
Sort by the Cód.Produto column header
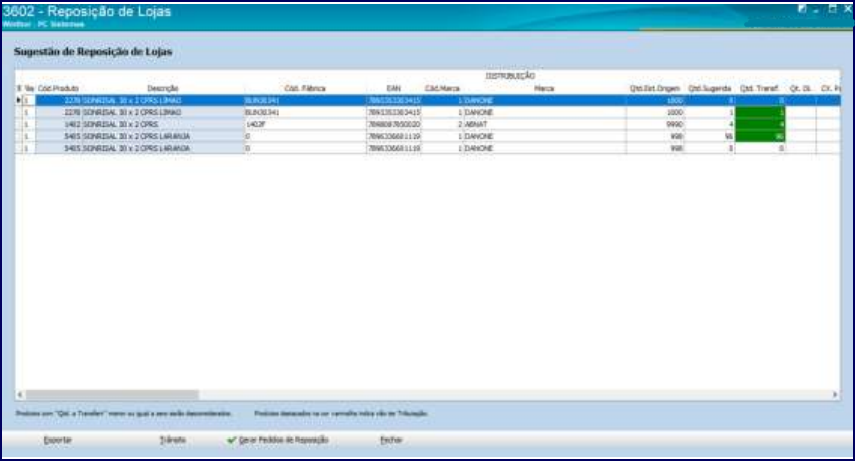(58, 88)
